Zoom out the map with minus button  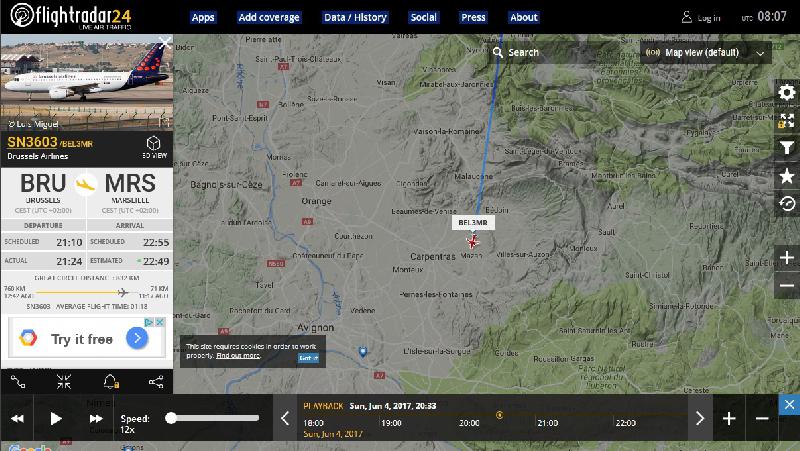[787, 286]
